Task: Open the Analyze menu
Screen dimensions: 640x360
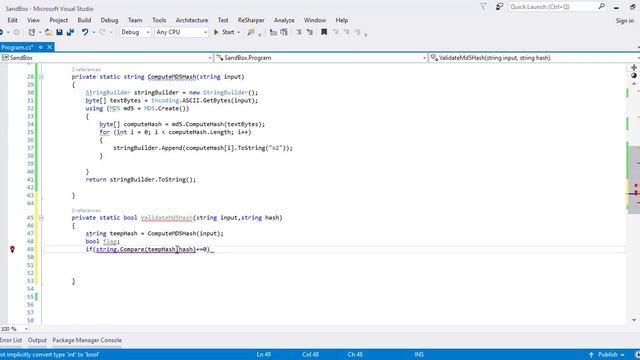Action: click(284, 20)
